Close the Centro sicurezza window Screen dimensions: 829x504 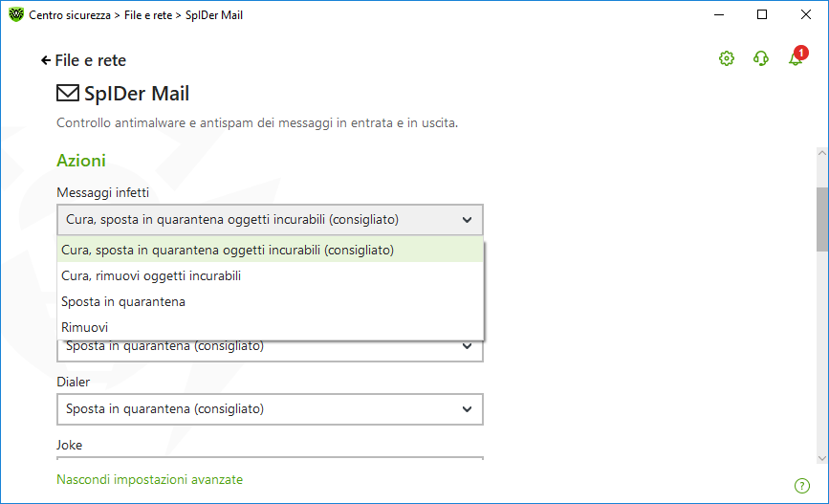[x=806, y=15]
